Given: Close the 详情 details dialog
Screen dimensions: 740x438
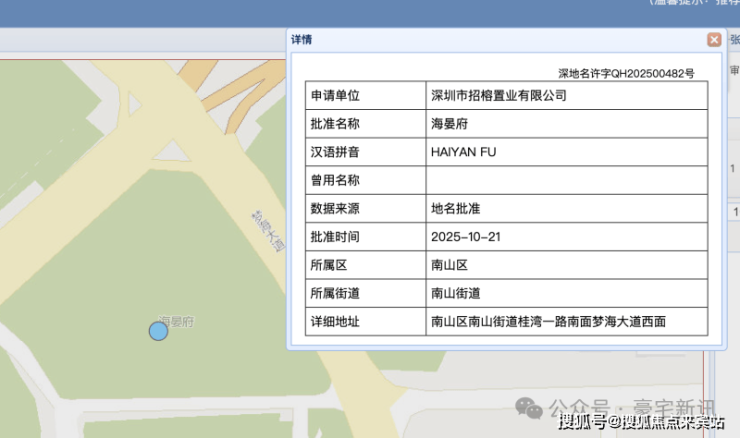Looking at the screenshot, I should (x=714, y=40).
